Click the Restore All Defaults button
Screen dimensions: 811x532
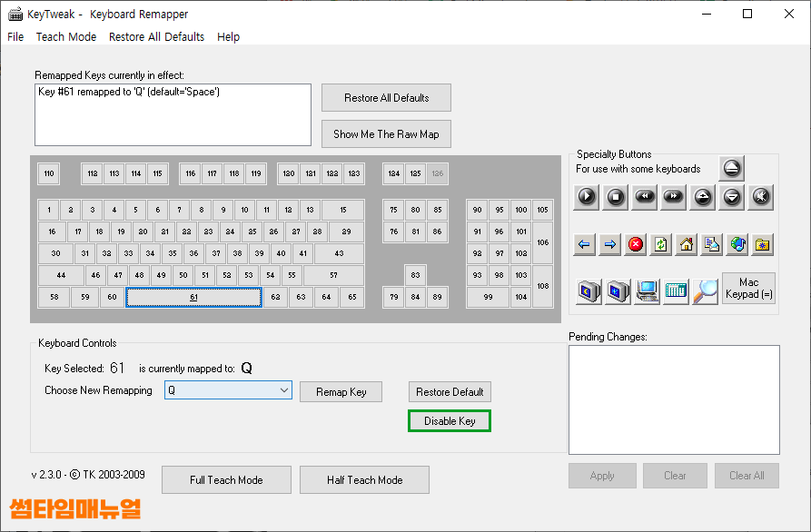coord(386,98)
